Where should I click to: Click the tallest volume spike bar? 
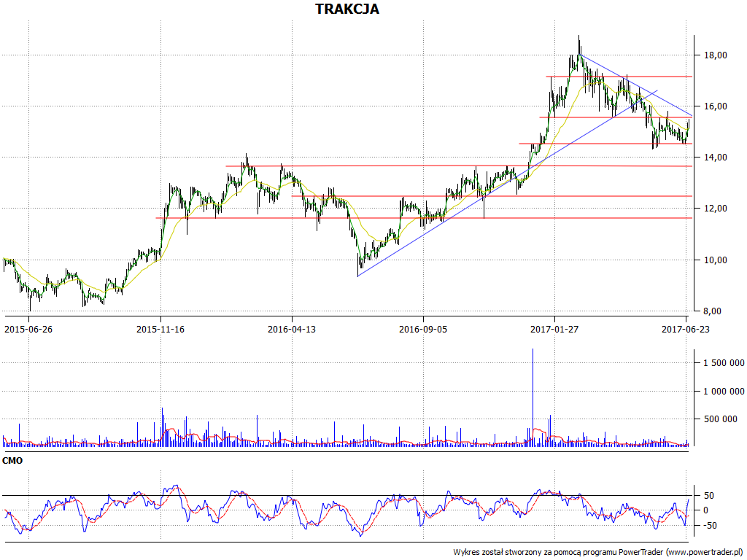coord(533,397)
